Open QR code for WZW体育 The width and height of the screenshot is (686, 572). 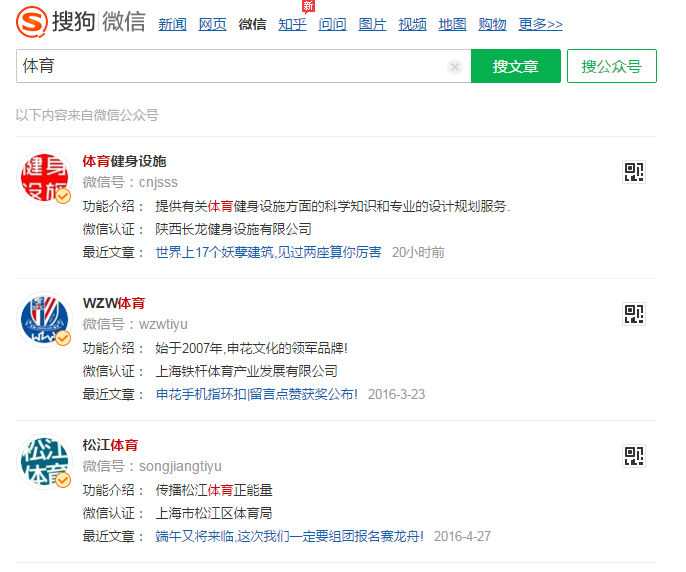pos(634,314)
